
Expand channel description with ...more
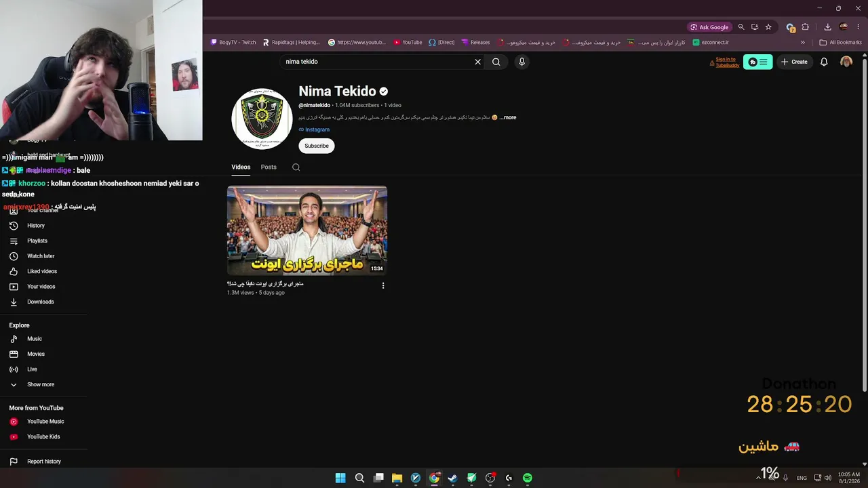(x=508, y=117)
